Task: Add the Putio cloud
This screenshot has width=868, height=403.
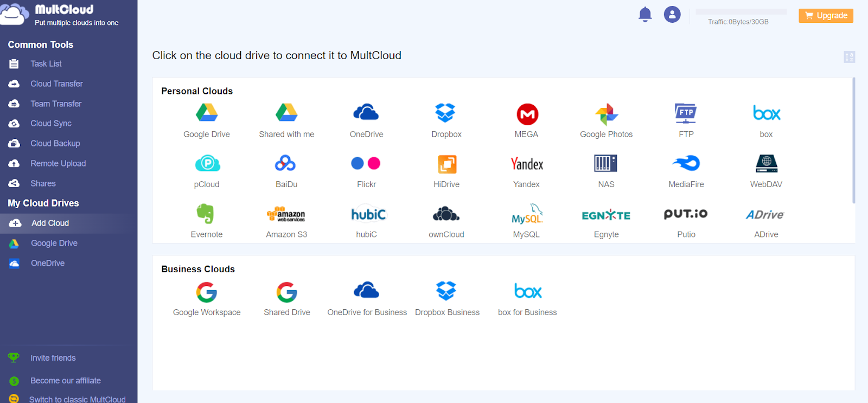Action: tap(686, 214)
